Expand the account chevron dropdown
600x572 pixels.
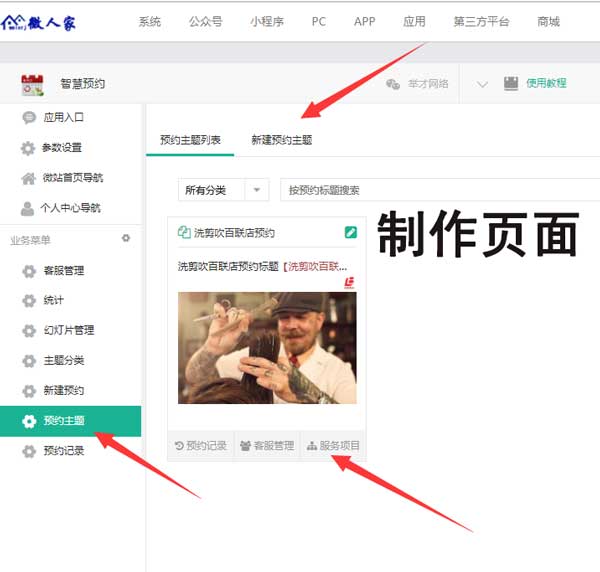click(x=482, y=84)
